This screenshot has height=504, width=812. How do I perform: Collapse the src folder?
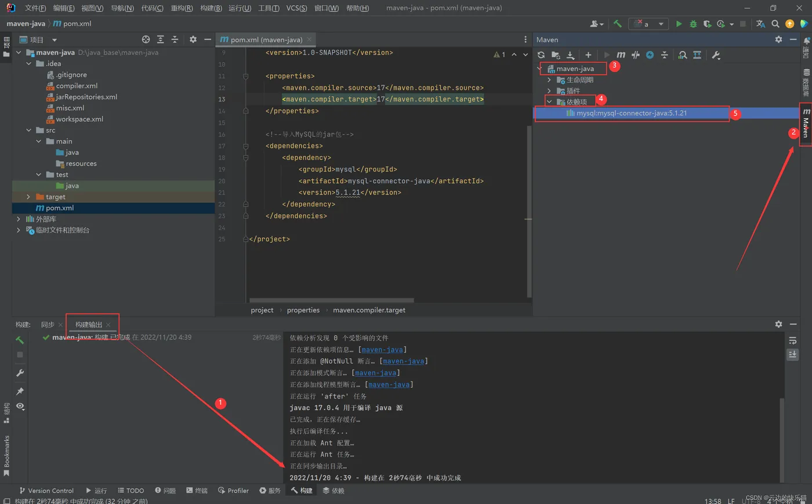(28, 130)
